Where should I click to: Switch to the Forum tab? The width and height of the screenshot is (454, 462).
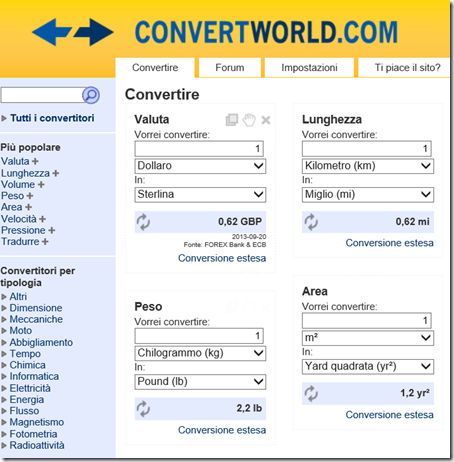point(230,68)
